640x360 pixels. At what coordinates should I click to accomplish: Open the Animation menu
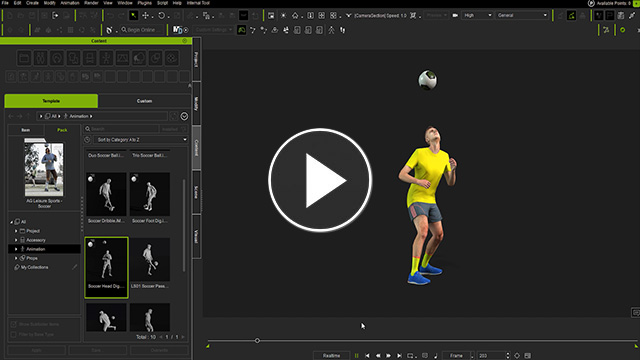70,3
